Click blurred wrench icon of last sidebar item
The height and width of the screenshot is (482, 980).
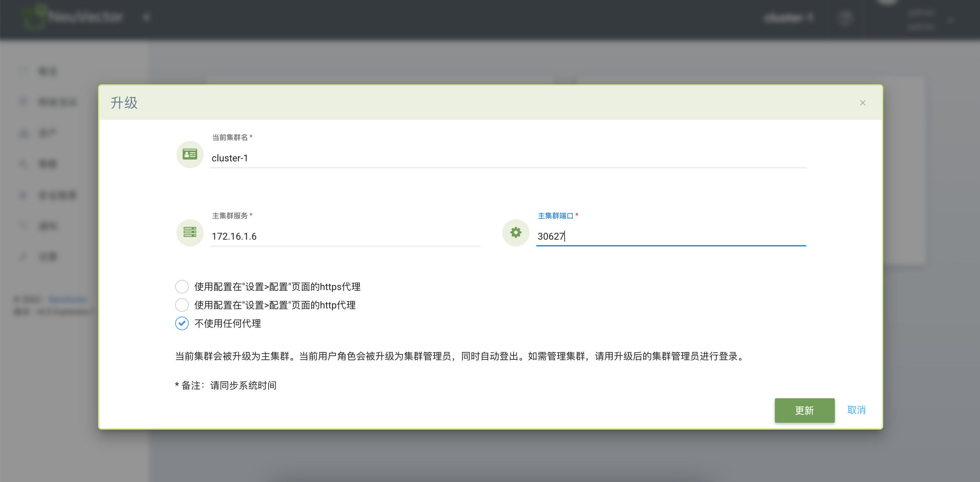click(24, 257)
